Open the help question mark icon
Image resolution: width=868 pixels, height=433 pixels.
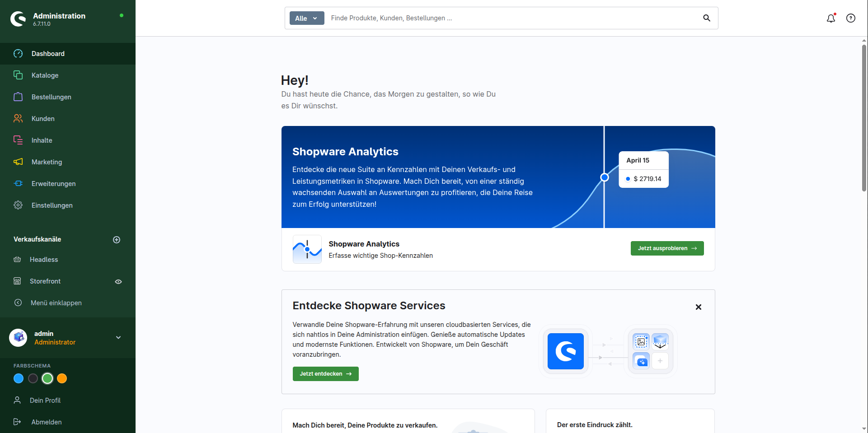tap(851, 18)
